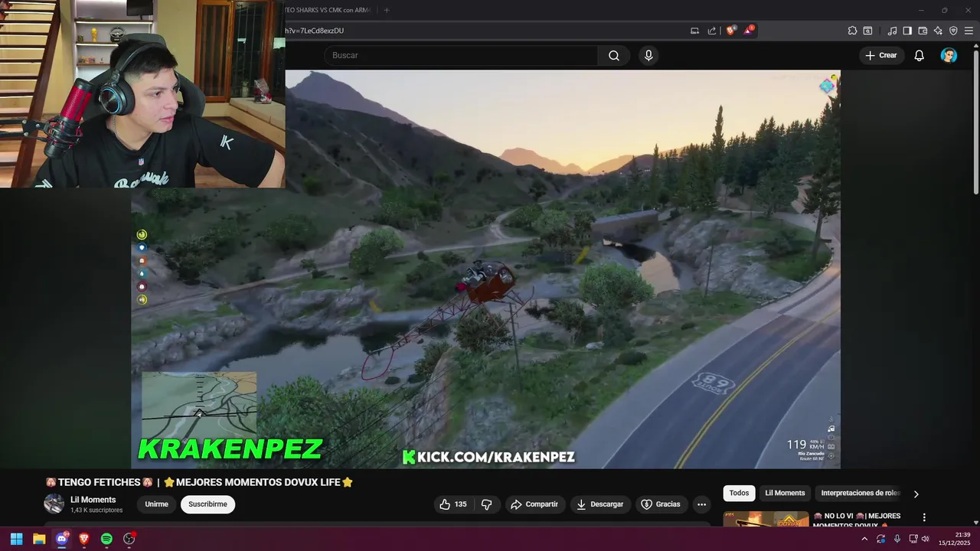Open Spotify from taskbar
The width and height of the screenshot is (980, 551).
click(x=106, y=539)
